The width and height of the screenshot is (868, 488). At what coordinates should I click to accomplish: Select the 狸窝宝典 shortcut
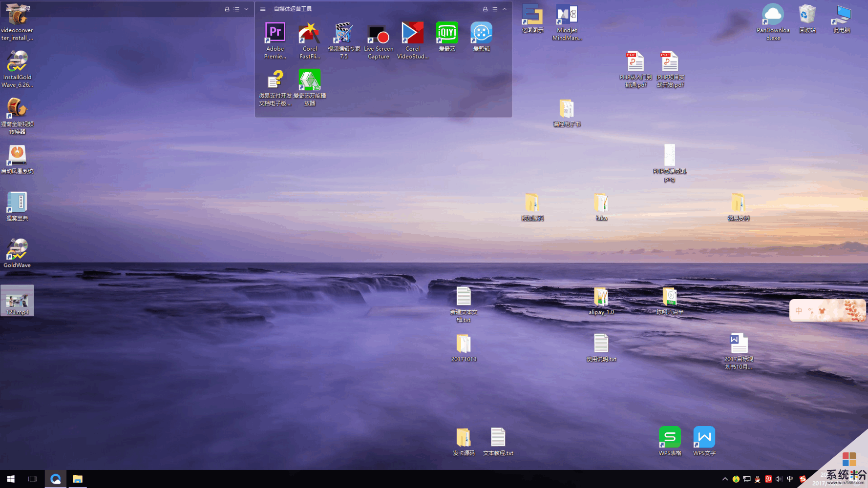(x=17, y=206)
